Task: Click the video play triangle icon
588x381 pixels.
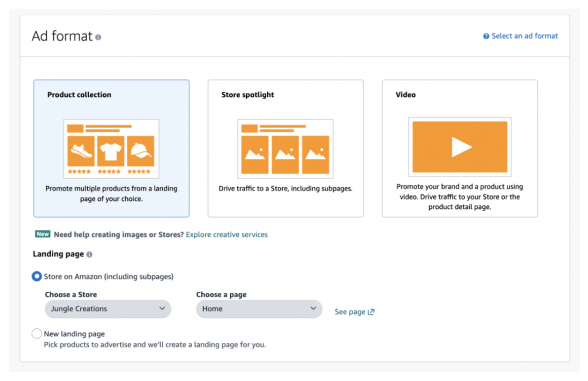Action: 461,147
